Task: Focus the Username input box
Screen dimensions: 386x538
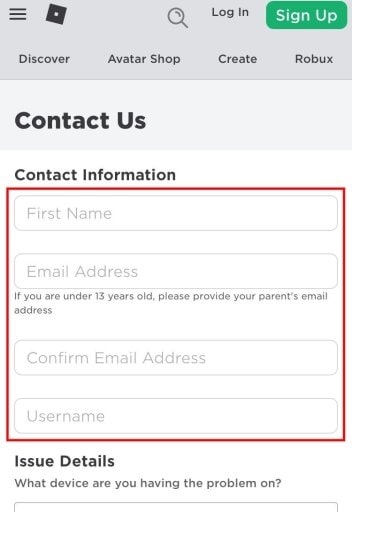Action: [176, 416]
